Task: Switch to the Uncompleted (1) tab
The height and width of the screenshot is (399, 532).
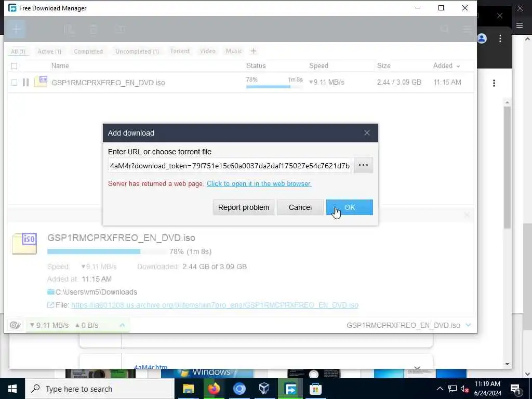Action: tap(137, 51)
